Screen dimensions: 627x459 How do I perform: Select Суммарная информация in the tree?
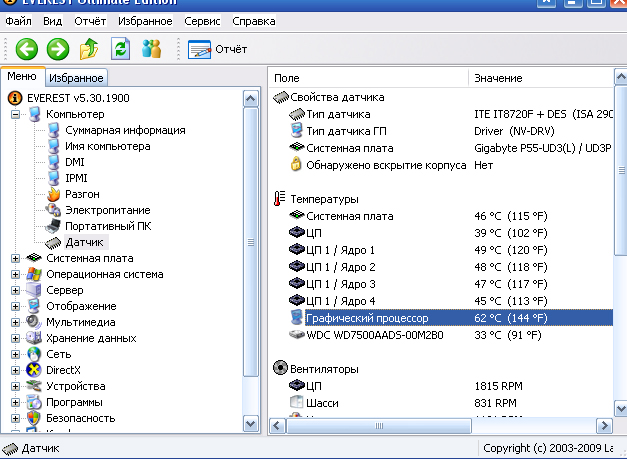[x=125, y=130]
